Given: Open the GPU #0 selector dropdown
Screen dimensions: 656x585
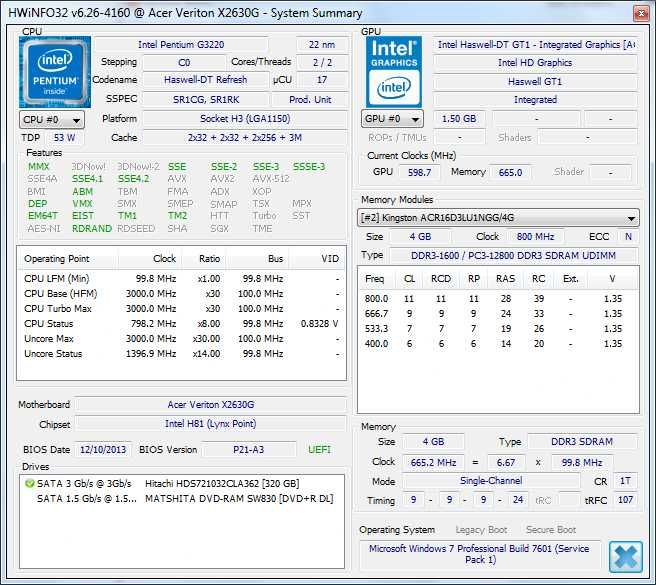Looking at the screenshot, I should [392, 119].
